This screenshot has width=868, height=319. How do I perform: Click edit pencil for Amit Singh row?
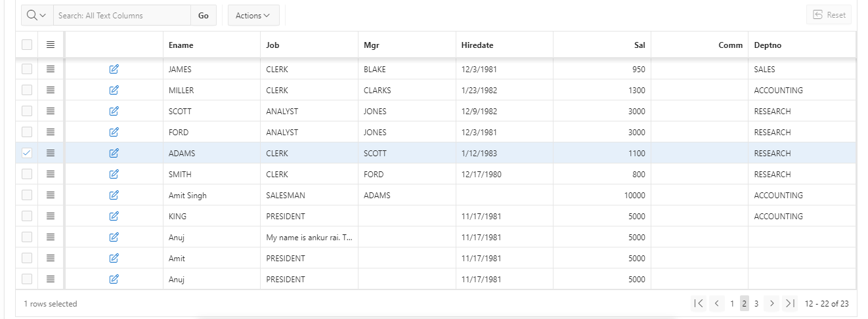tap(114, 195)
